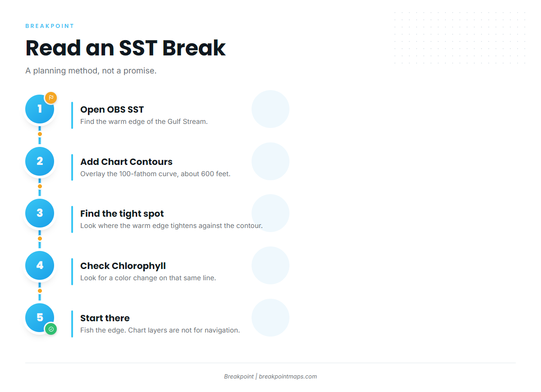Click the step 5 number circle
Viewport: 541px width, 392px height.
[x=40, y=318]
